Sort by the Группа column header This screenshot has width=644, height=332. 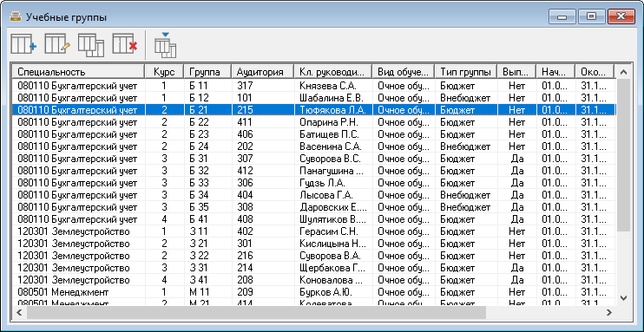(x=207, y=71)
